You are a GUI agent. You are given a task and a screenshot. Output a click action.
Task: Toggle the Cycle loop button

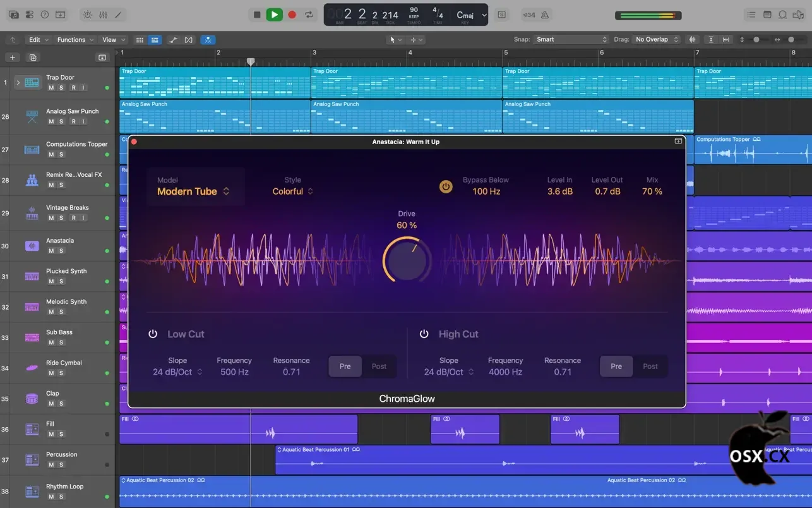click(x=309, y=15)
